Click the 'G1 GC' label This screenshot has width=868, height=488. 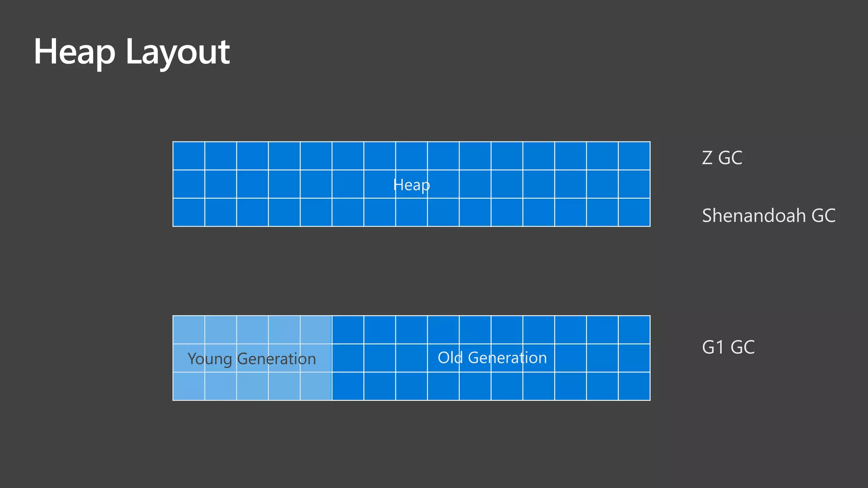(x=728, y=347)
